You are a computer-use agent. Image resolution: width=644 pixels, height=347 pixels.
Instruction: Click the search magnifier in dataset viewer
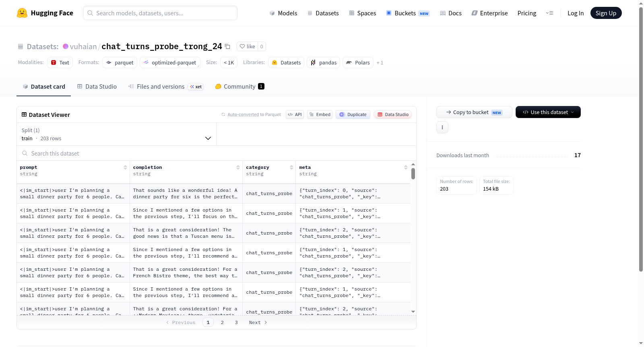[25, 153]
